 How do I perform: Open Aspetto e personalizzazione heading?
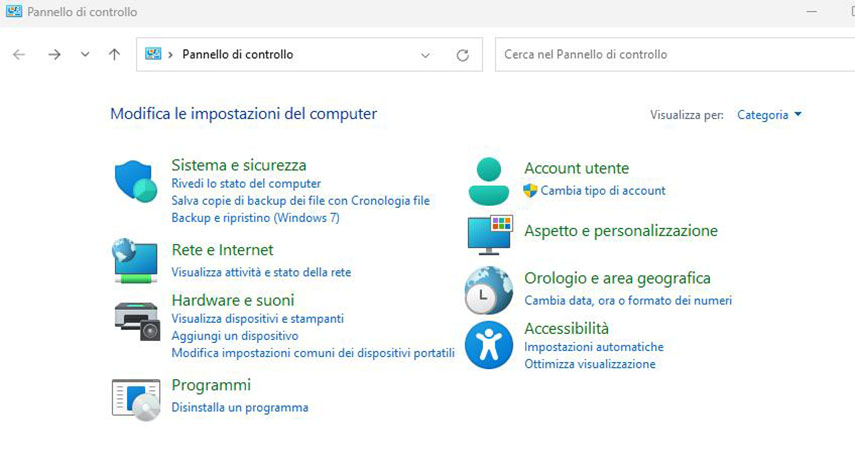click(x=621, y=231)
